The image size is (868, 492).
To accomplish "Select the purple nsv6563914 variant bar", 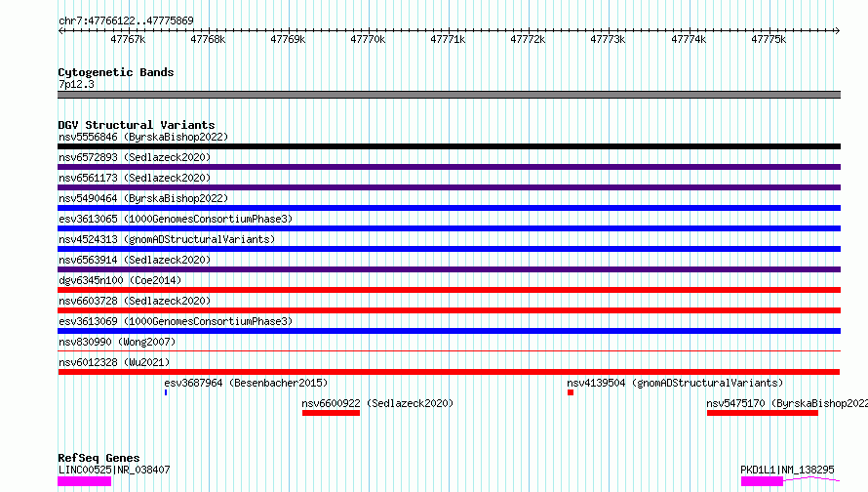I will click(x=449, y=269).
